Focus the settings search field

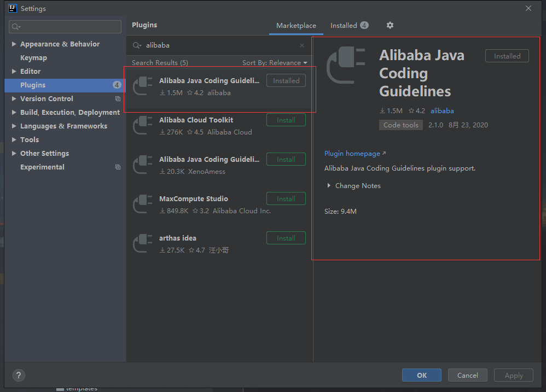tap(65, 26)
